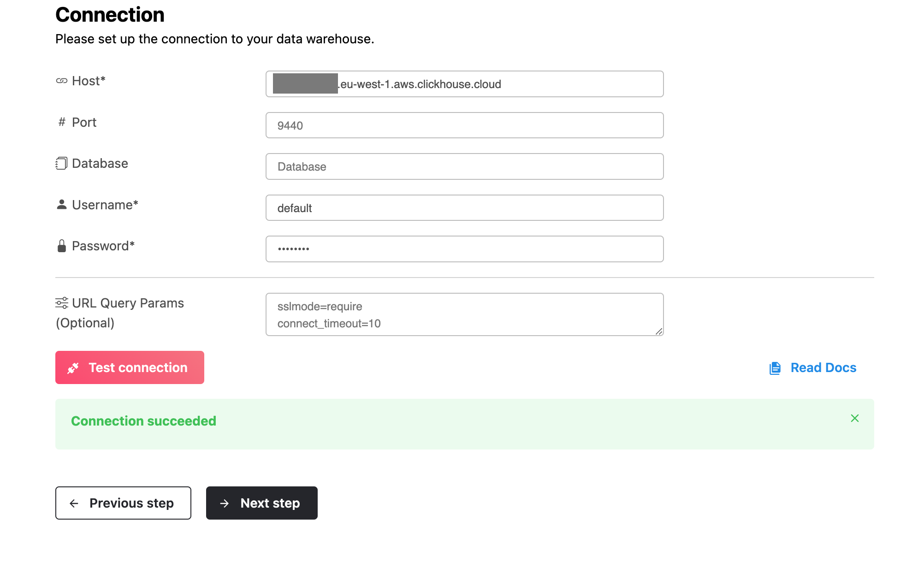The height and width of the screenshot is (568, 924).
Task: Click the plug icon in Test connection
Action: point(73,368)
